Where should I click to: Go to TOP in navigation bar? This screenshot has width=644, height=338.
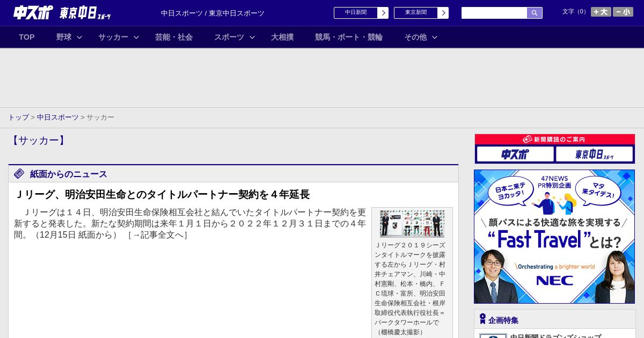27,37
